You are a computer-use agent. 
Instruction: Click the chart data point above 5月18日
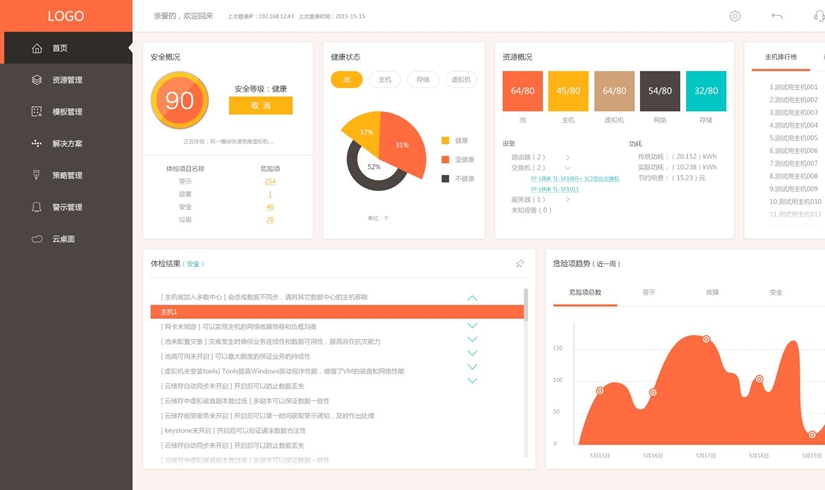coord(759,379)
